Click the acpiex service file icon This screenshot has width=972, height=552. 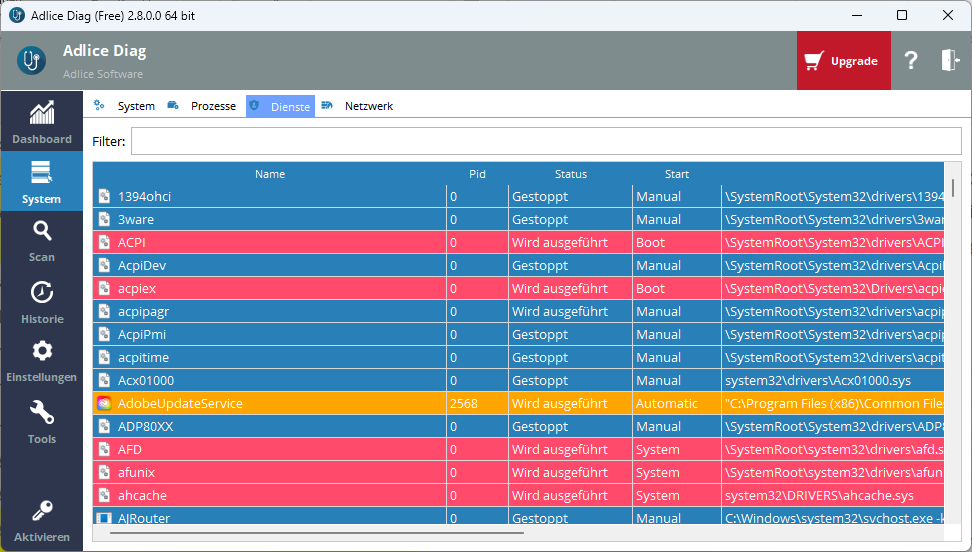pos(104,288)
